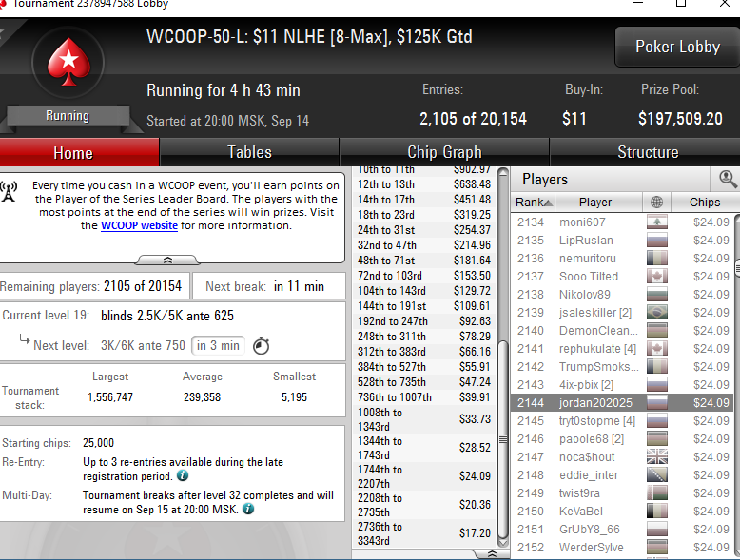Sort players by country globe column
Image resolution: width=740 pixels, height=560 pixels.
pyautogui.click(x=656, y=202)
